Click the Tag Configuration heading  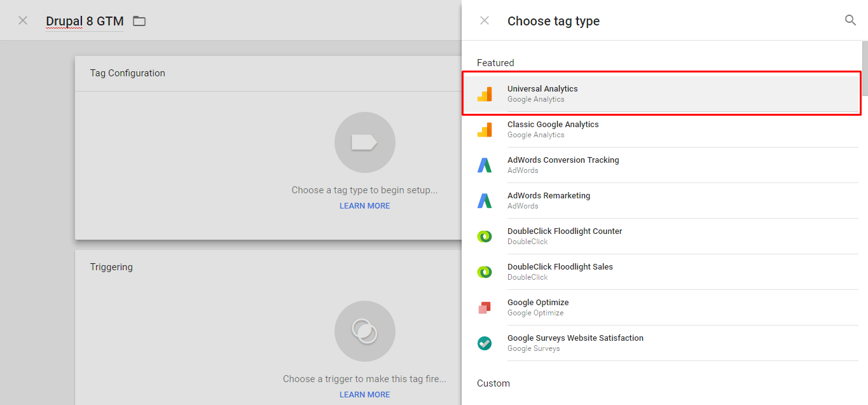(128, 73)
